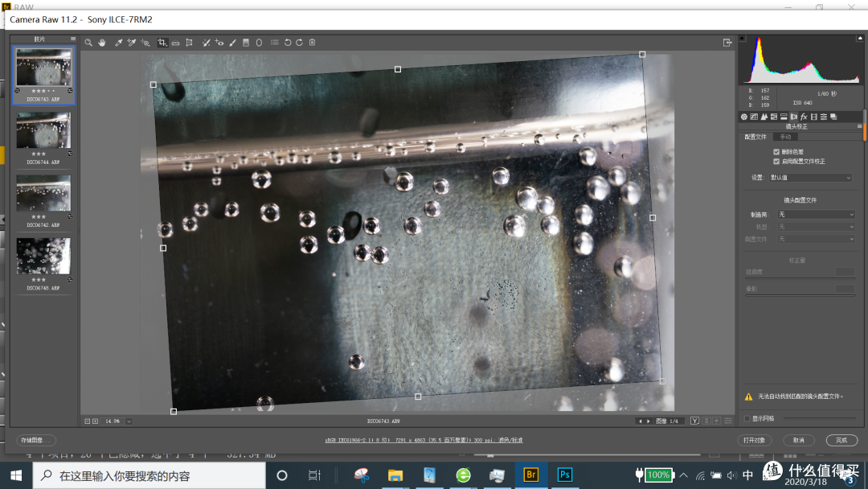Click the Windows Start button
The image size is (868, 489).
(x=16, y=475)
